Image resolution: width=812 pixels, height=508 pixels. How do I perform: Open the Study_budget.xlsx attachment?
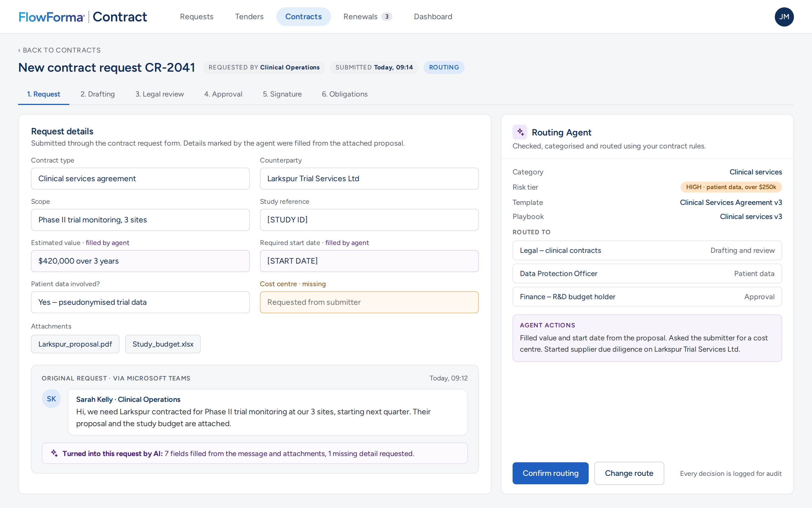click(x=163, y=344)
